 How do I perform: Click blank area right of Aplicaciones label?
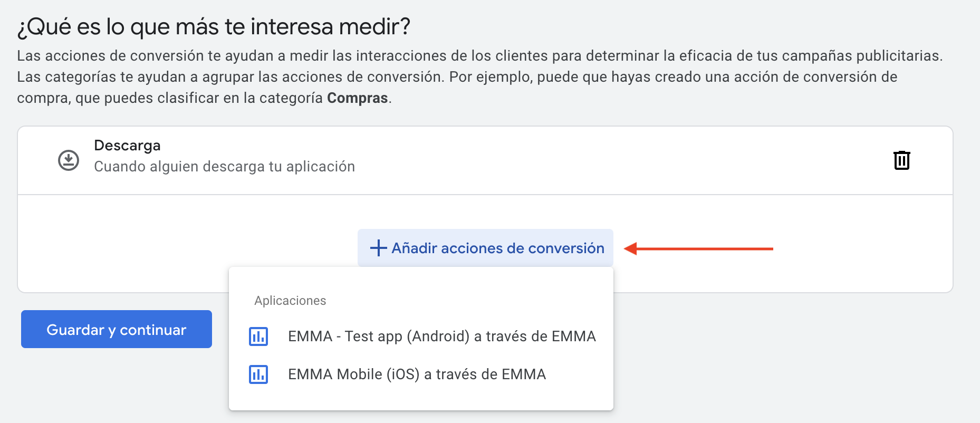464,301
